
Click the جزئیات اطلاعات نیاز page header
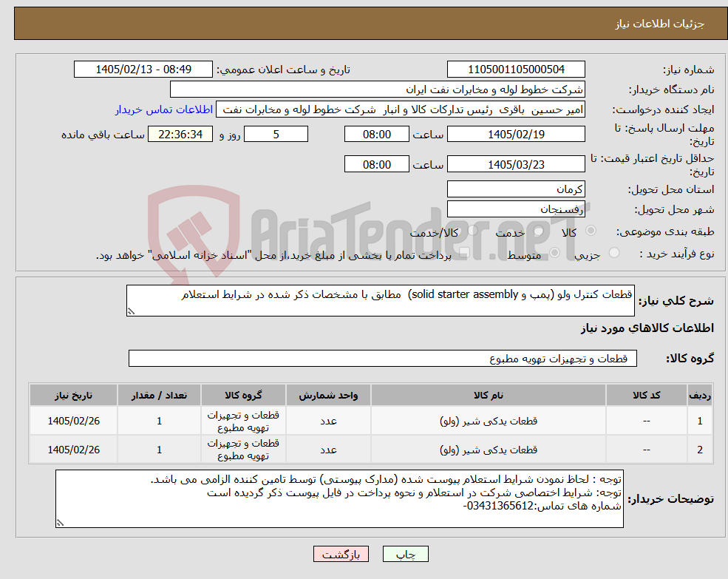660,24
